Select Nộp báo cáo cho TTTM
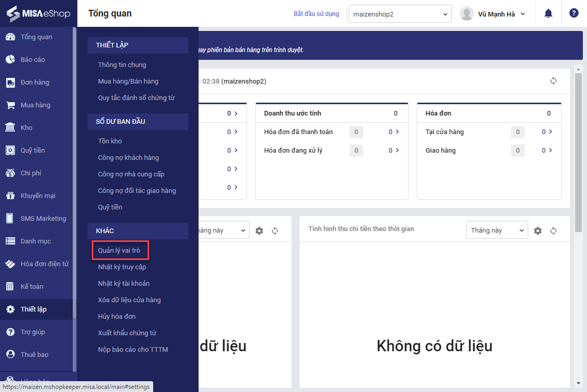Image resolution: width=587 pixels, height=392 pixels. point(133,349)
